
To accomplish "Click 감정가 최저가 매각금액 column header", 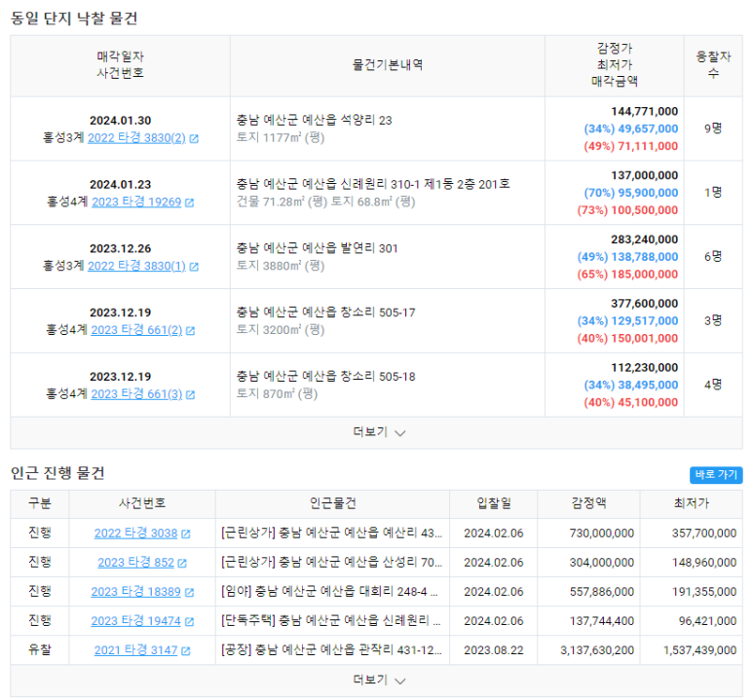I will 615,65.
